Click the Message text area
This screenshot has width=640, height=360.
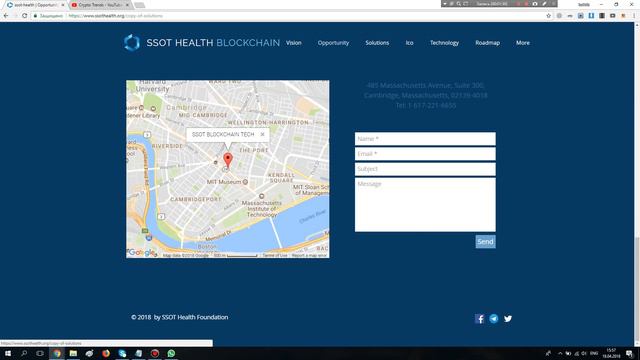coord(425,205)
